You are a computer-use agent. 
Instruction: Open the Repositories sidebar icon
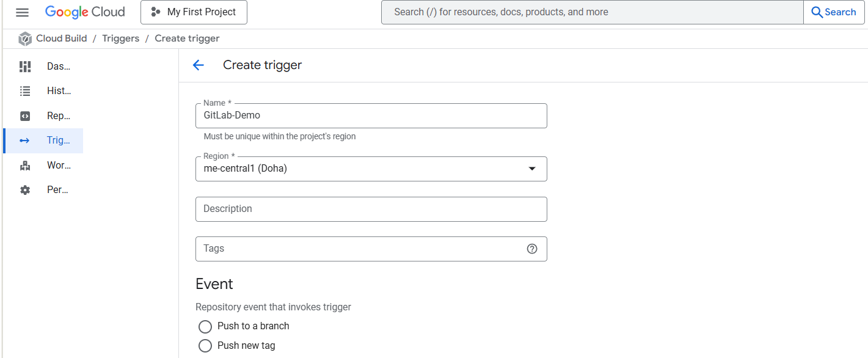tap(25, 116)
